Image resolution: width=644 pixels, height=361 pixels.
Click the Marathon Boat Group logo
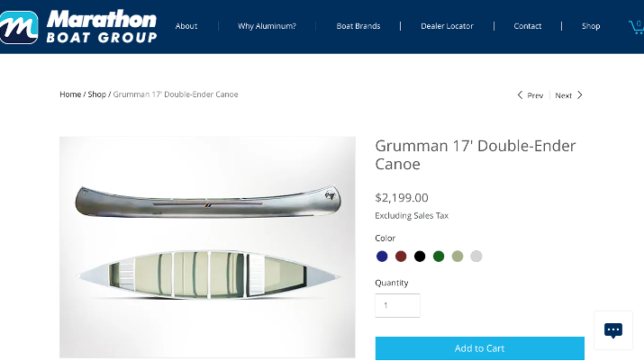click(78, 27)
